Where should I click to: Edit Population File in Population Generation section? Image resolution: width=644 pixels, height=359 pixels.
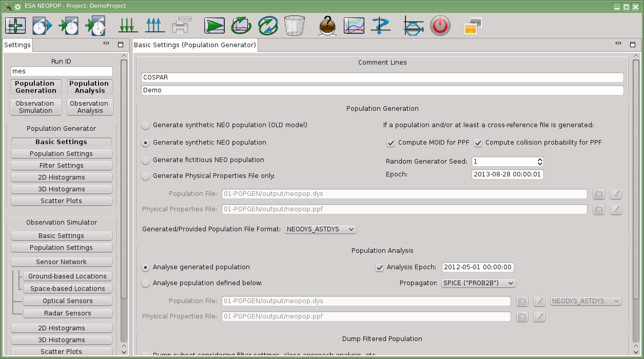click(x=616, y=194)
